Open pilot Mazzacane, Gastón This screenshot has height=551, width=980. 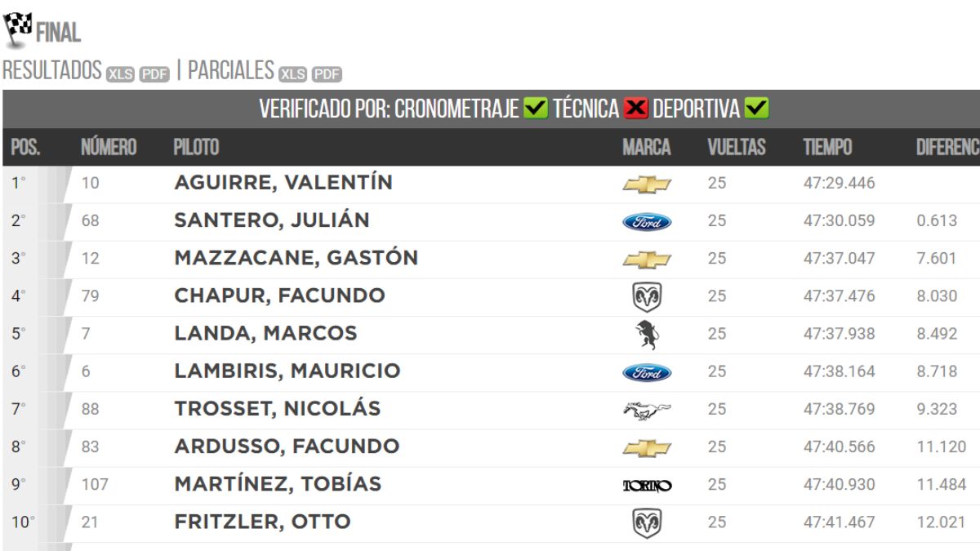tap(296, 258)
